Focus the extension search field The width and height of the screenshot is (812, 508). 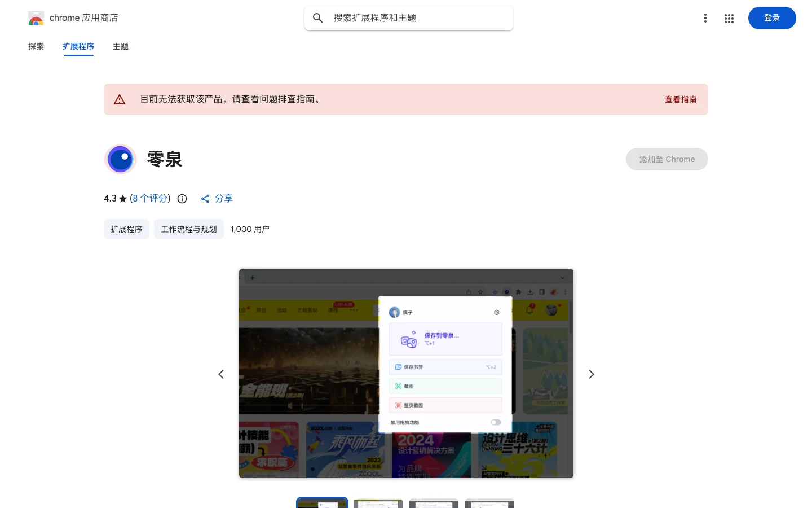coord(409,18)
